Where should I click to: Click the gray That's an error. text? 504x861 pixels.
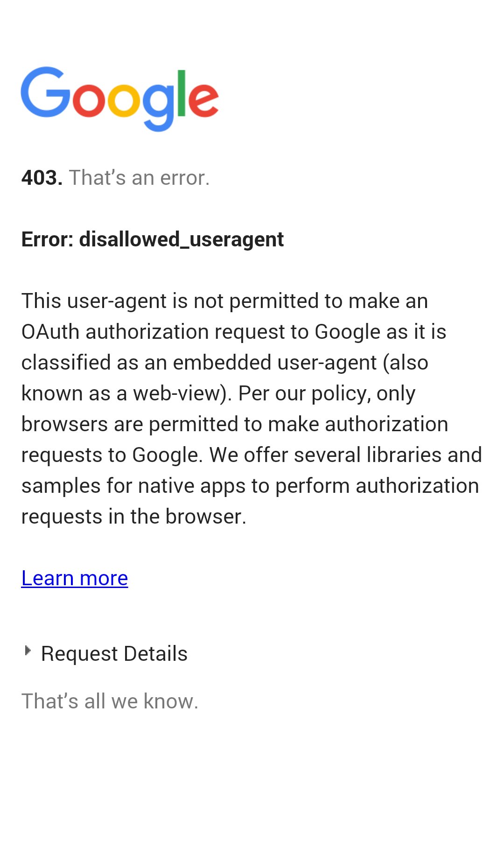click(x=139, y=178)
